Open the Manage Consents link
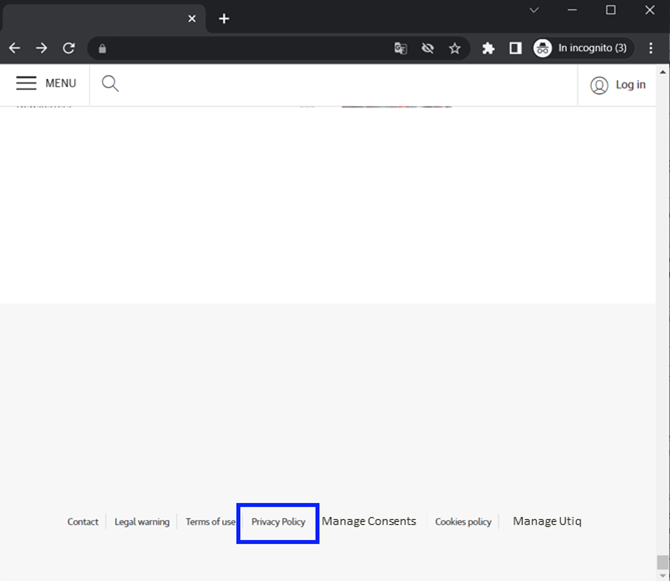 tap(368, 521)
